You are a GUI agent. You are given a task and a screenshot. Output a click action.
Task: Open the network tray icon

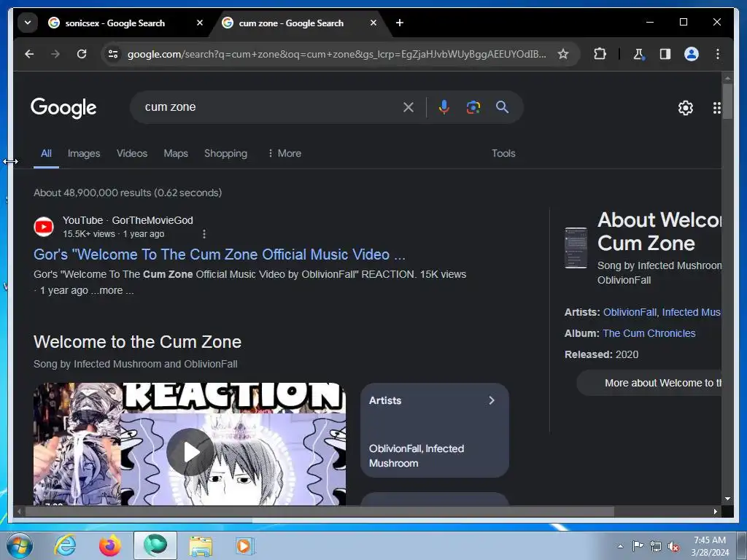(656, 546)
